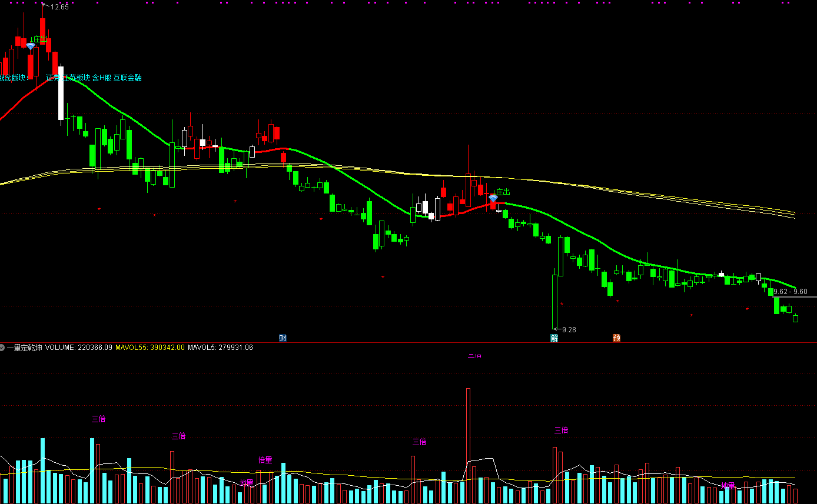Click the large white candlestick after the peak

61,93
